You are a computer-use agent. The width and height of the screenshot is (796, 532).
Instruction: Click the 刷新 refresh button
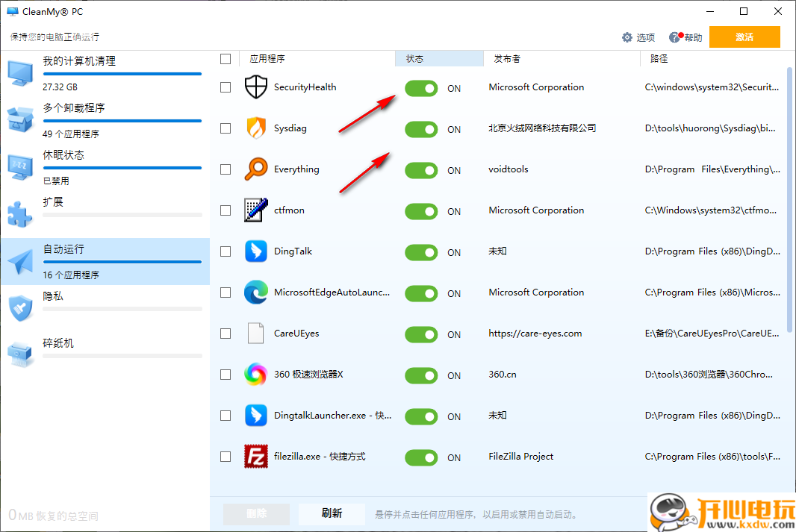pos(332,514)
